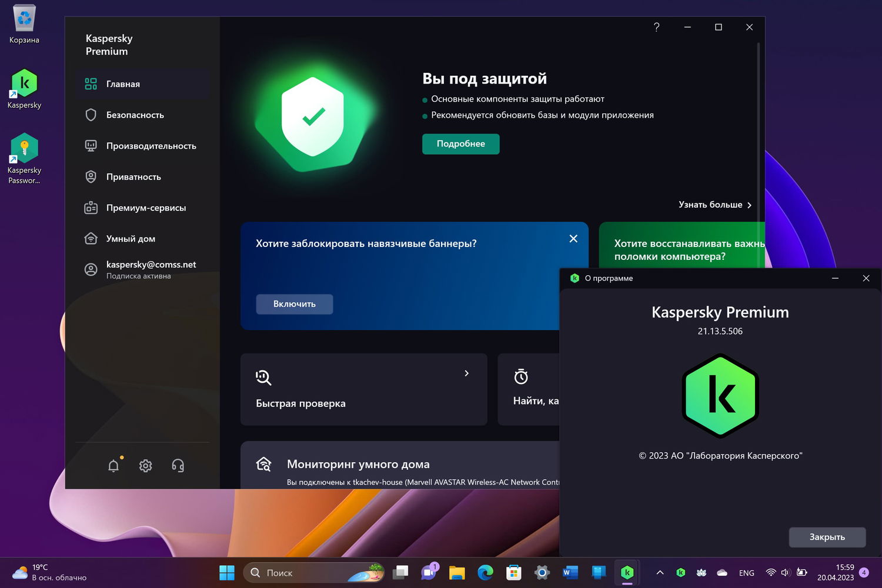The image size is (882, 588).
Task: Switch input language via ENG indicator
Action: 747,573
